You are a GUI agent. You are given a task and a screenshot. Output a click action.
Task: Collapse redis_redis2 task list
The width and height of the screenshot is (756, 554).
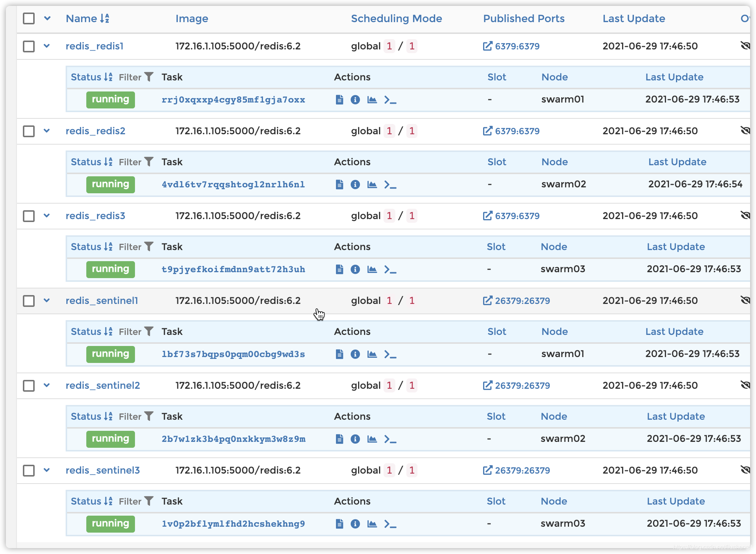[46, 131]
